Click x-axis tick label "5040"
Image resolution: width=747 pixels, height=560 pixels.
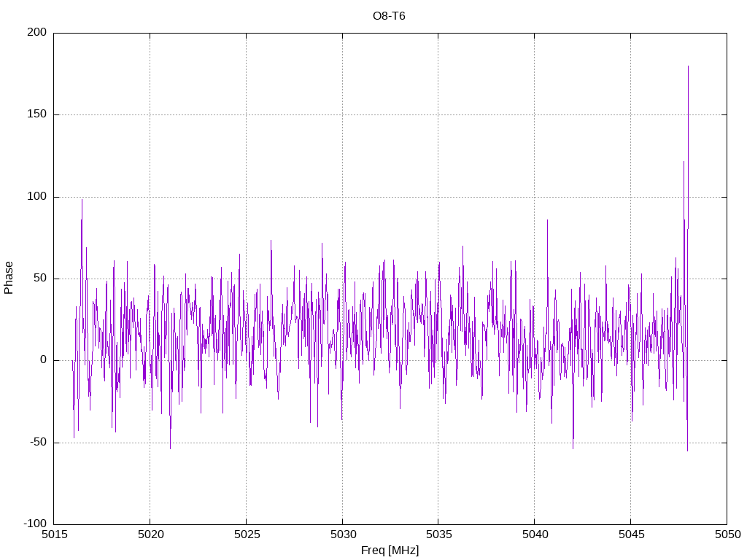click(x=535, y=534)
